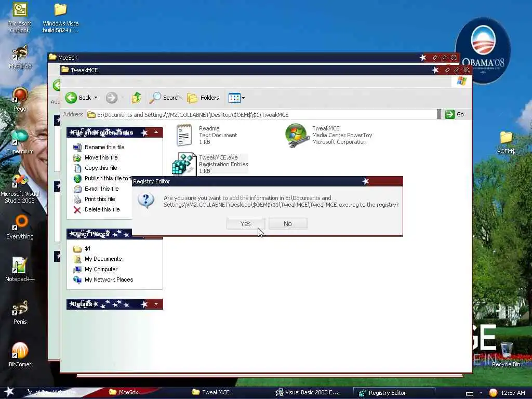Open Windows Vista build 5824 folder
The height and width of the screenshot is (399, 532).
point(60,18)
